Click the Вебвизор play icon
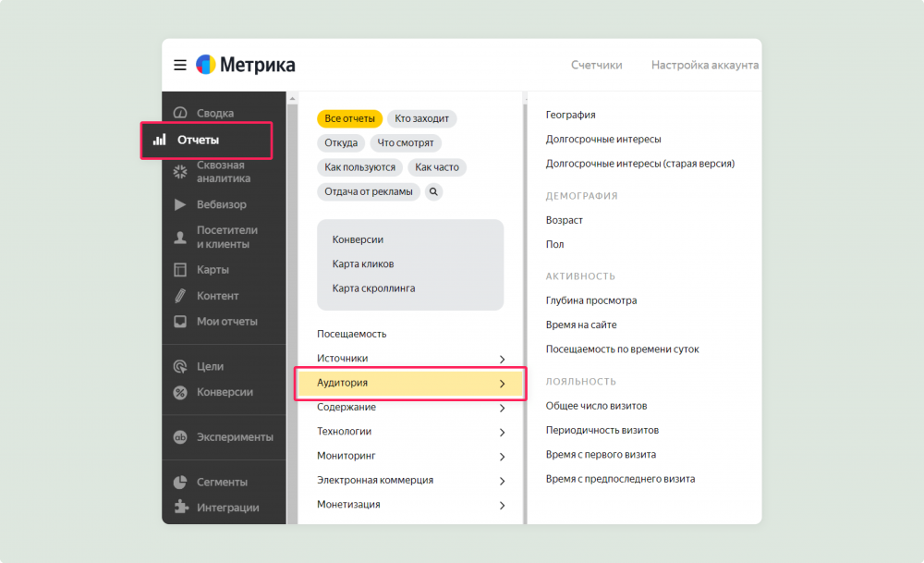This screenshot has width=924, height=563. click(180, 204)
